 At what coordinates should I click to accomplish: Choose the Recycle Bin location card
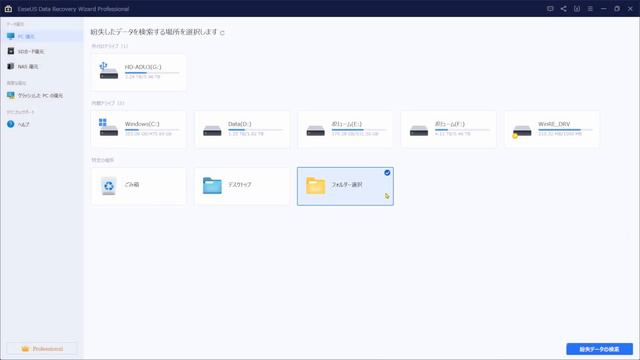click(x=138, y=186)
